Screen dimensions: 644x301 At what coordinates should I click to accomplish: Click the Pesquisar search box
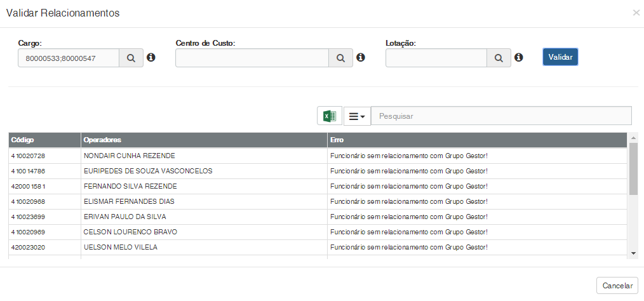(x=501, y=116)
